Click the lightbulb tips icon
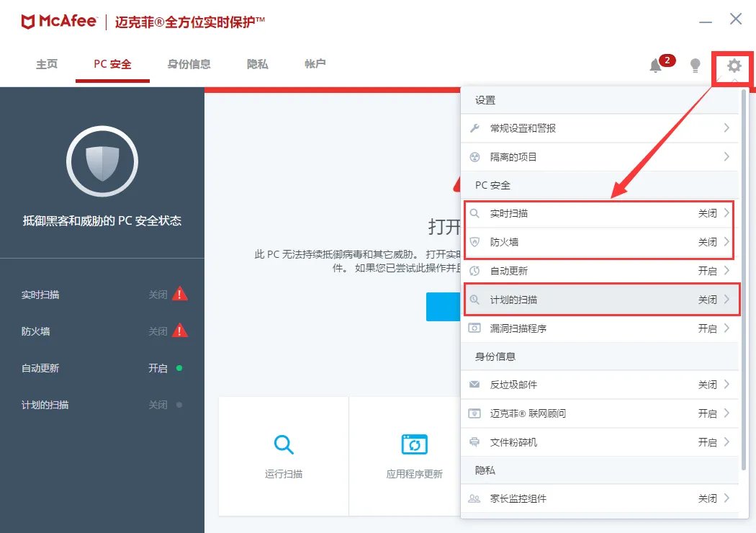The width and height of the screenshot is (756, 533). pyautogui.click(x=695, y=66)
